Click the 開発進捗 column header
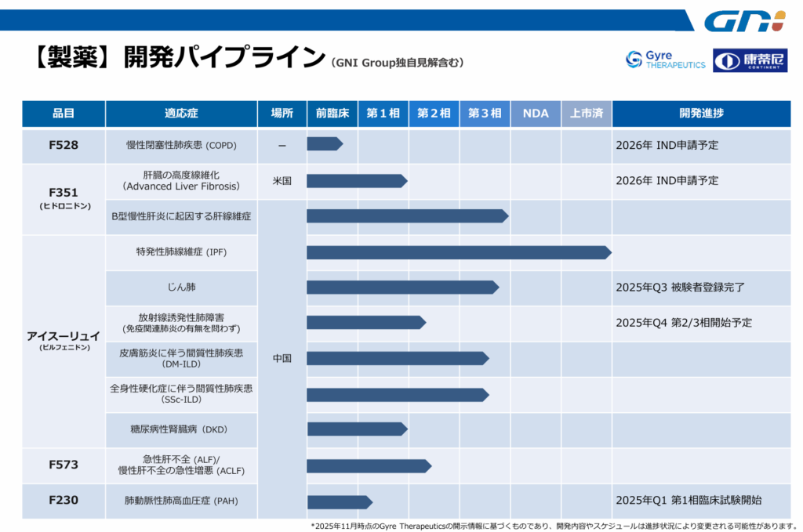803x532 pixels. point(701,114)
